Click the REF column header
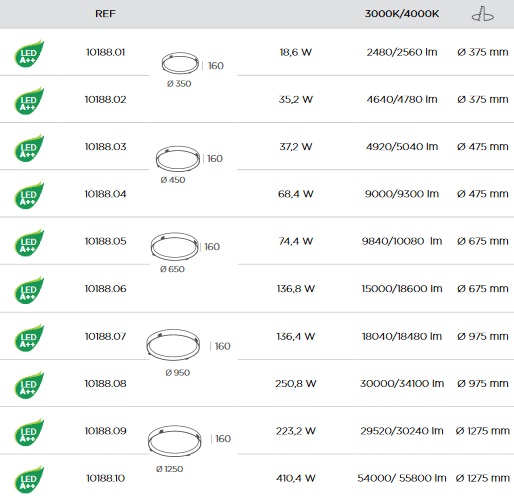The image size is (514, 499). coord(105,14)
